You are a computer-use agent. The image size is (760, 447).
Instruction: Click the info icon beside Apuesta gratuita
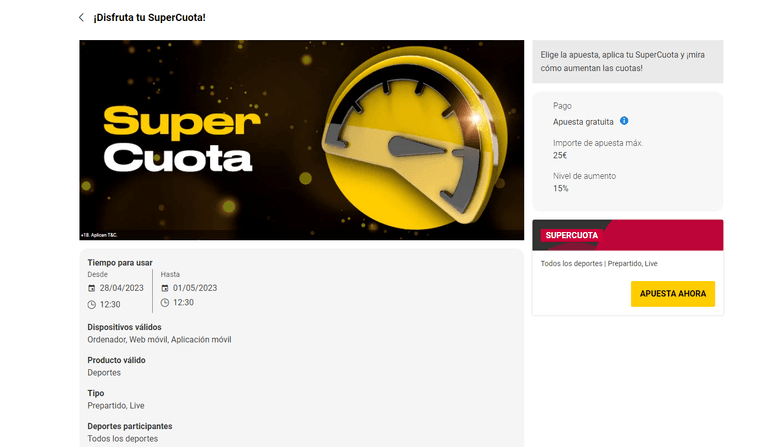pyautogui.click(x=624, y=121)
